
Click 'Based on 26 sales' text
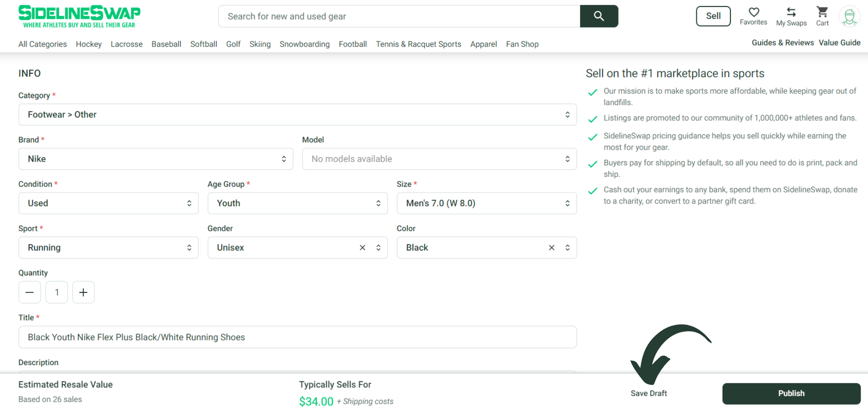[x=50, y=399]
